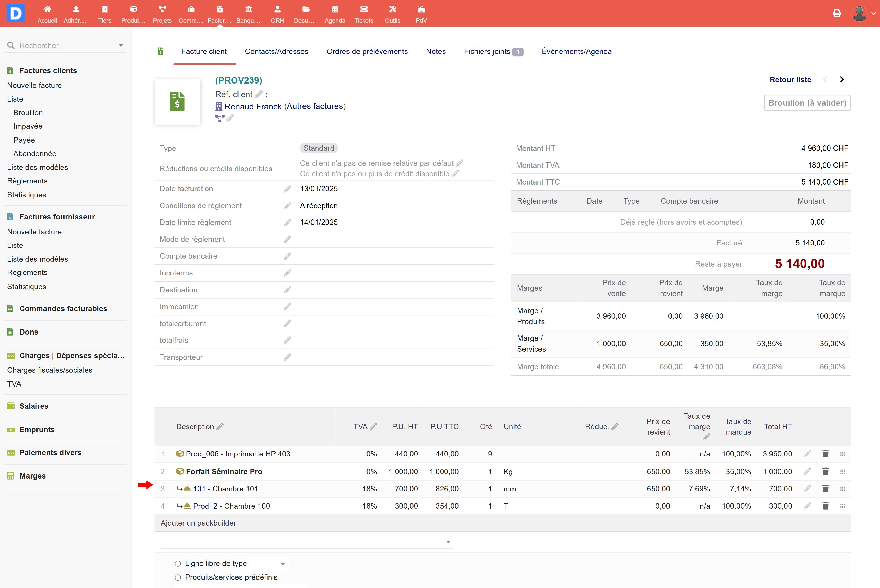Open the search box dropdown arrow
This screenshot has width=880, height=588.
click(121, 46)
